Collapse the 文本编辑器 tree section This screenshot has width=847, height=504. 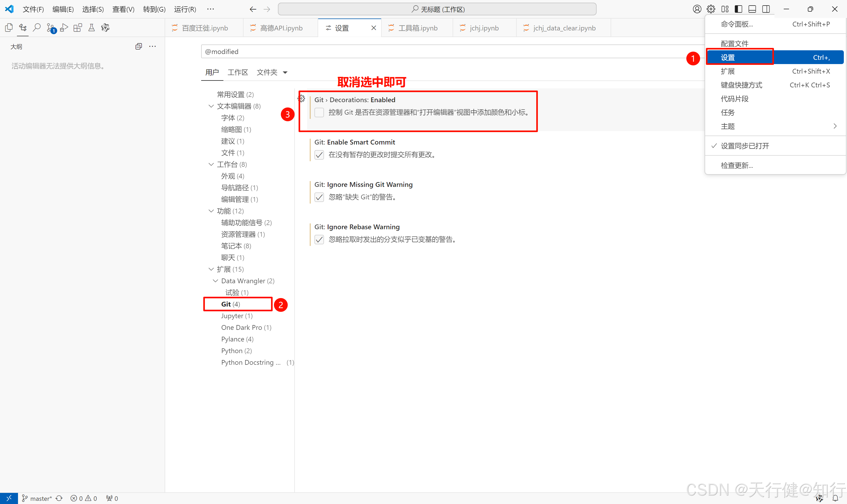coord(211,106)
